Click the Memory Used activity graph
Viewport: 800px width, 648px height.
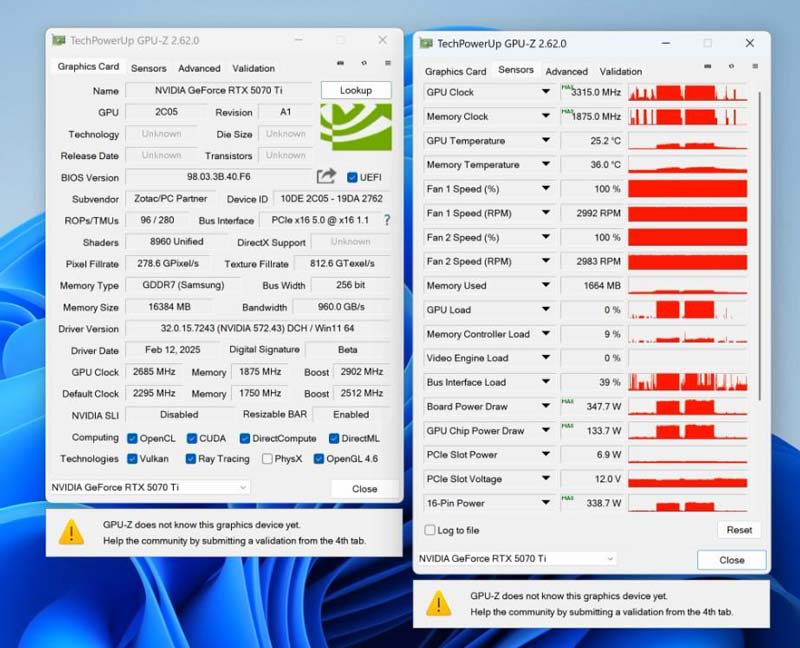tap(690, 285)
